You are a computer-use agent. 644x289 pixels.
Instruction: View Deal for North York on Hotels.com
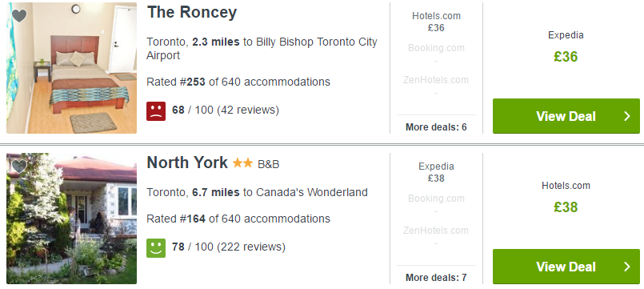(x=566, y=267)
